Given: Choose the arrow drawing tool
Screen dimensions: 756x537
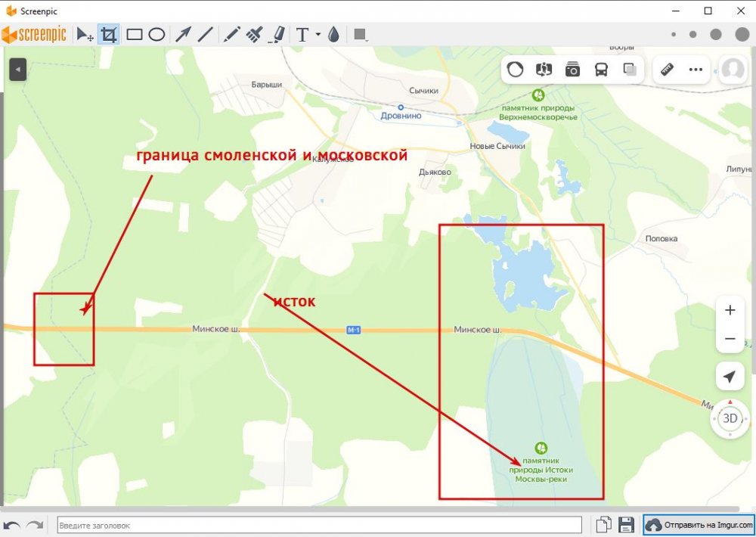Looking at the screenshot, I should 183,35.
